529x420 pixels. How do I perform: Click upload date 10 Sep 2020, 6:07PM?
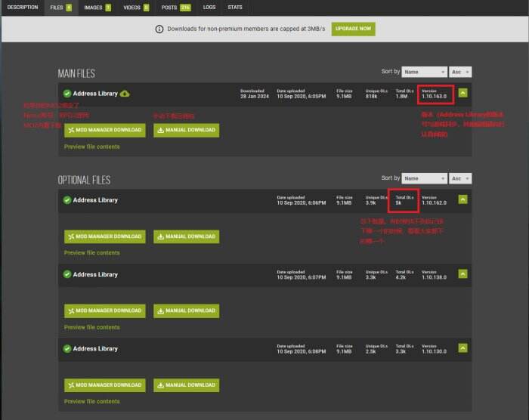[302, 277]
